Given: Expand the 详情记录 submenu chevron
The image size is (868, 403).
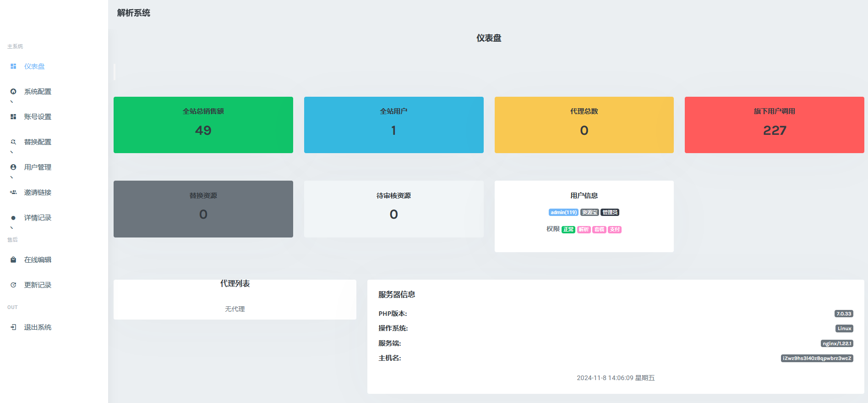Looking at the screenshot, I should 11,228.
